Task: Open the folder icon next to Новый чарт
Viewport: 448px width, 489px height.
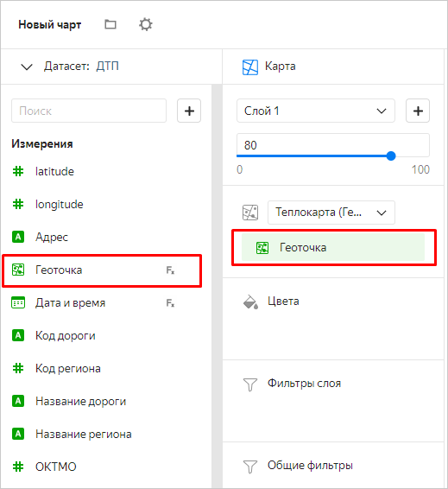Action: (110, 24)
